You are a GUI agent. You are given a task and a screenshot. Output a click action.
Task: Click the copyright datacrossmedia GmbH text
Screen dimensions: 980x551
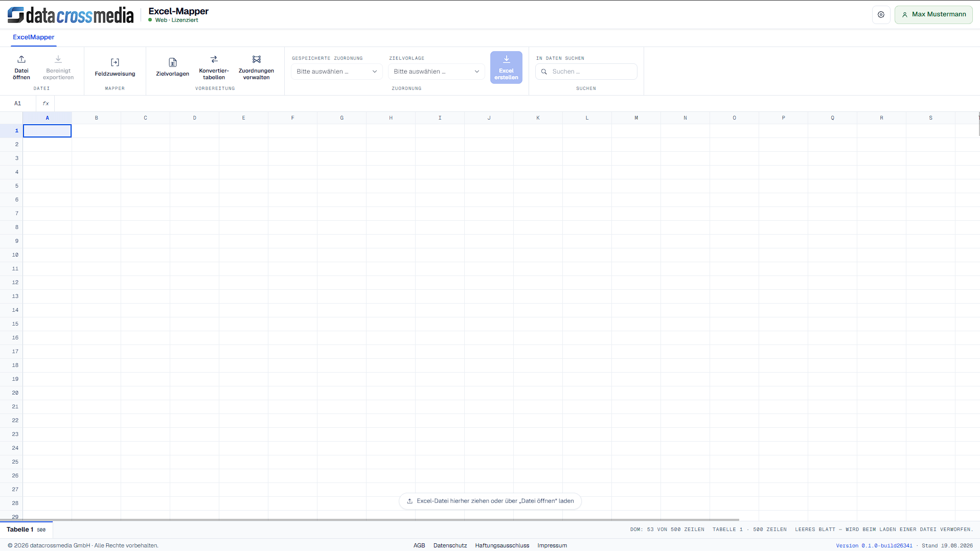(x=83, y=545)
